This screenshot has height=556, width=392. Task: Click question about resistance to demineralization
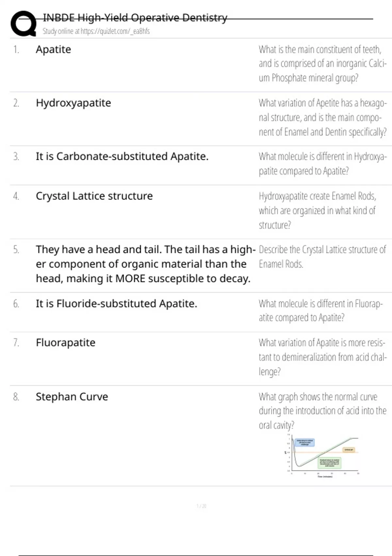(322, 357)
